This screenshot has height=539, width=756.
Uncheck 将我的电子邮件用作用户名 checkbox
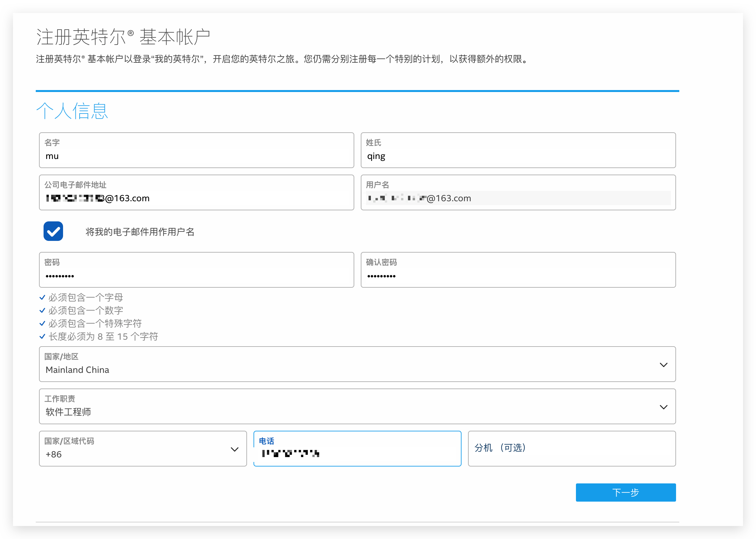(x=53, y=231)
